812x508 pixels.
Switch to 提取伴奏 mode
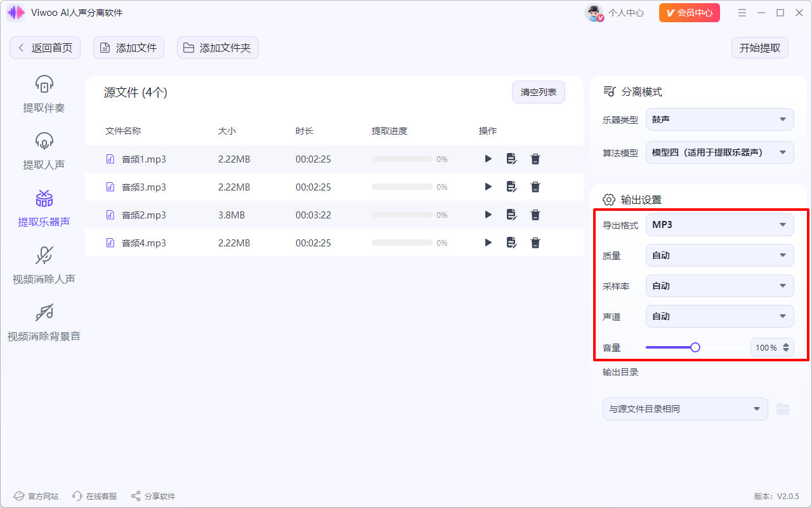pos(44,94)
